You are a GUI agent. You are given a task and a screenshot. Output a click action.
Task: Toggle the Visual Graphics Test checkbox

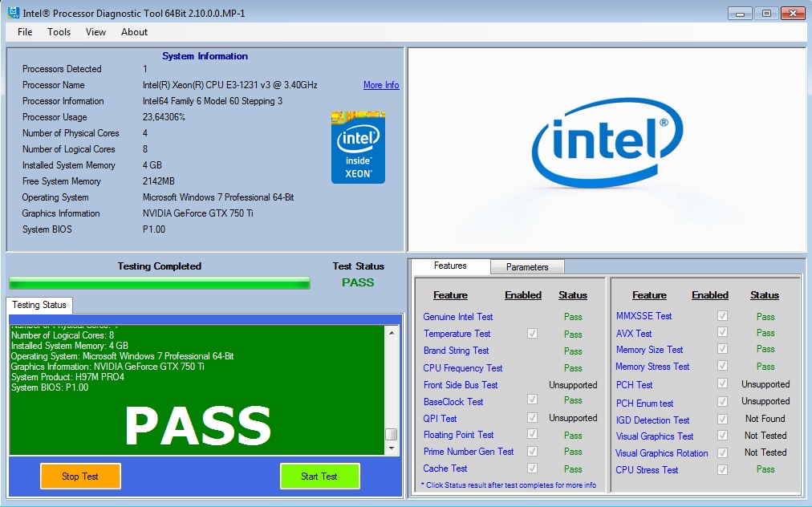[x=722, y=435]
